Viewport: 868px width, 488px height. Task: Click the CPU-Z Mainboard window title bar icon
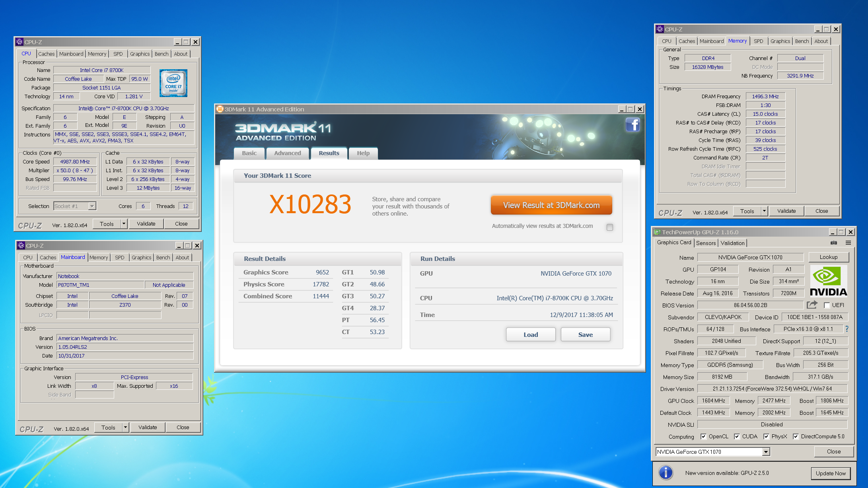(x=21, y=245)
